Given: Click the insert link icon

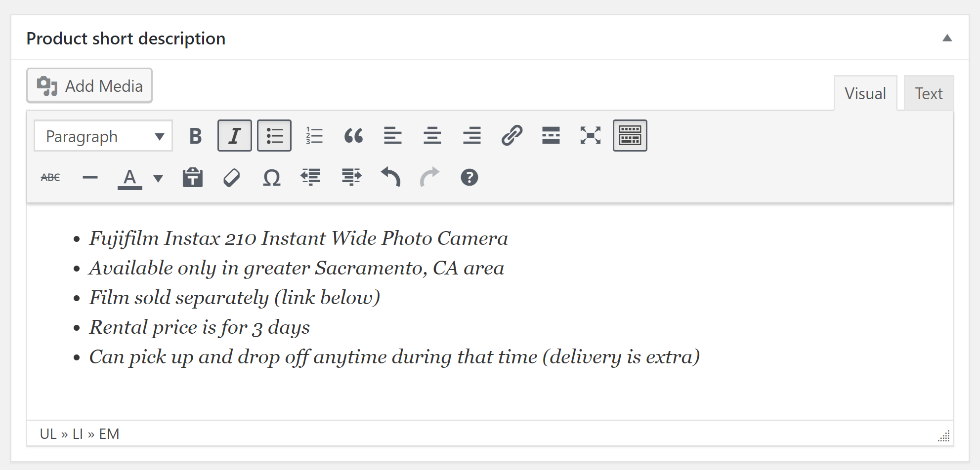Looking at the screenshot, I should point(511,136).
